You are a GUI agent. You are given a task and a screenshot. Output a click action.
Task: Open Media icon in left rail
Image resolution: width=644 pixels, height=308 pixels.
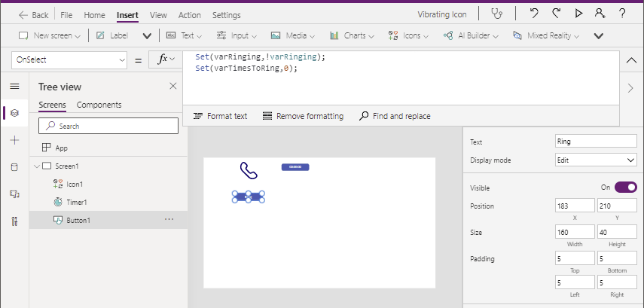(x=14, y=194)
